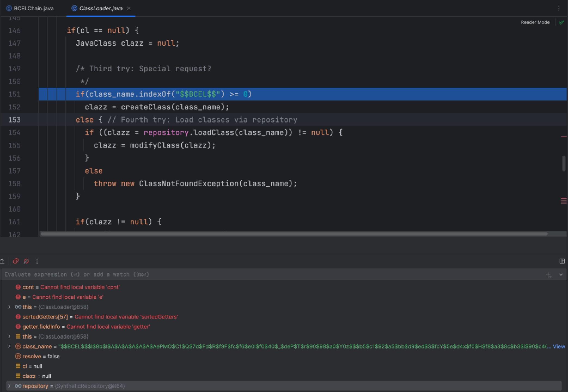Viewport: 568px width, 392px height.
Task: Click the error icon beside getter.fieldInfo
Action: [x=18, y=327]
